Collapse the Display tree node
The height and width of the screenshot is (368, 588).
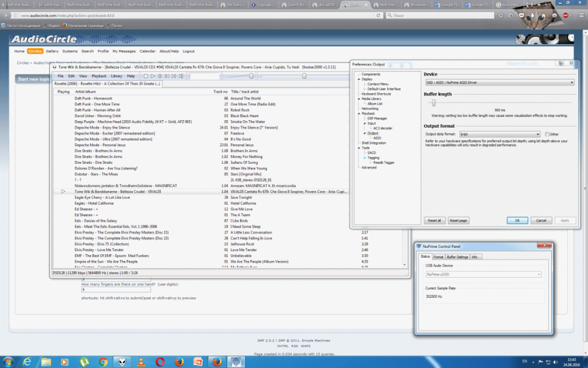[x=359, y=79]
